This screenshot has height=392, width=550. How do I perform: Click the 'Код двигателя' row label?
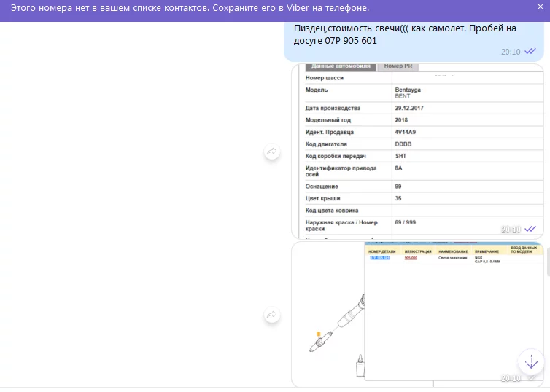[326, 144]
